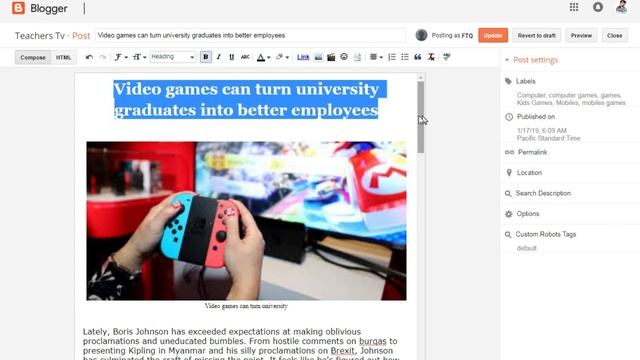The height and width of the screenshot is (360, 640).
Task: Open the Google apps grid
Action: [x=574, y=7]
